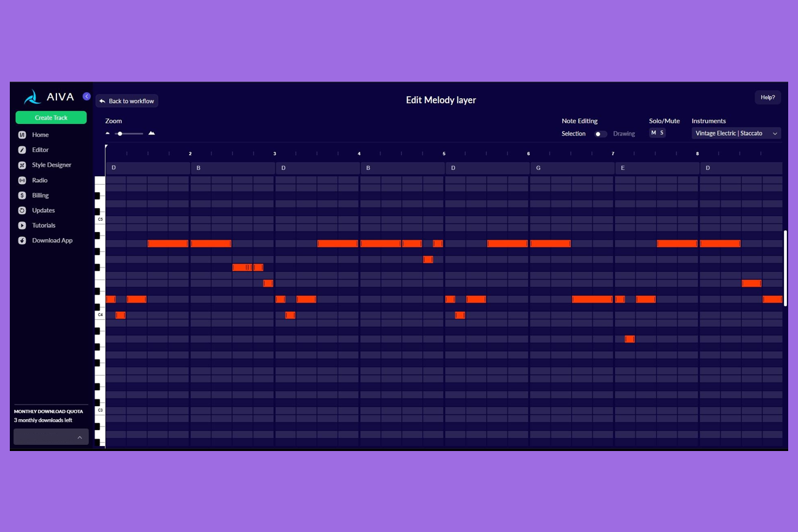The height and width of the screenshot is (532, 798).
Task: Collapse the sidebar with the purple arrow
Action: (87, 96)
